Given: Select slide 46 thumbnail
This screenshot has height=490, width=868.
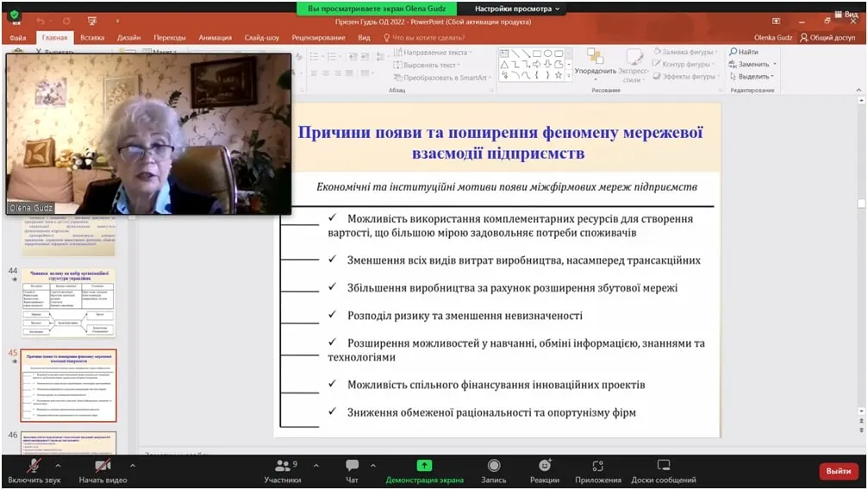Looking at the screenshot, I should [69, 443].
